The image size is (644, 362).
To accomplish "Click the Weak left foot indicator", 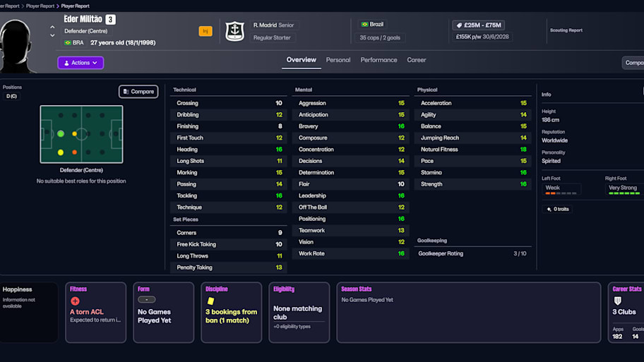I will 561,189.
